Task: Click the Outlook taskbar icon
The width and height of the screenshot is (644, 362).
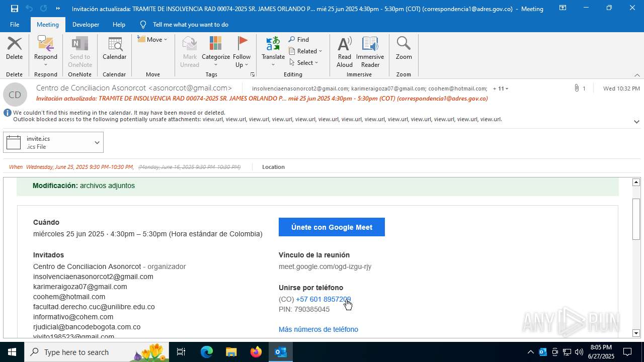Action: coord(281,352)
